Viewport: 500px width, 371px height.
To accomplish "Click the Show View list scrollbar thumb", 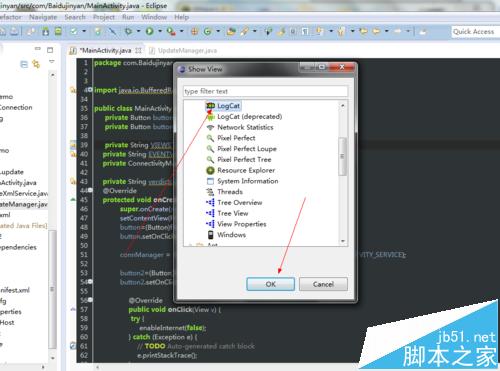I will [342, 156].
